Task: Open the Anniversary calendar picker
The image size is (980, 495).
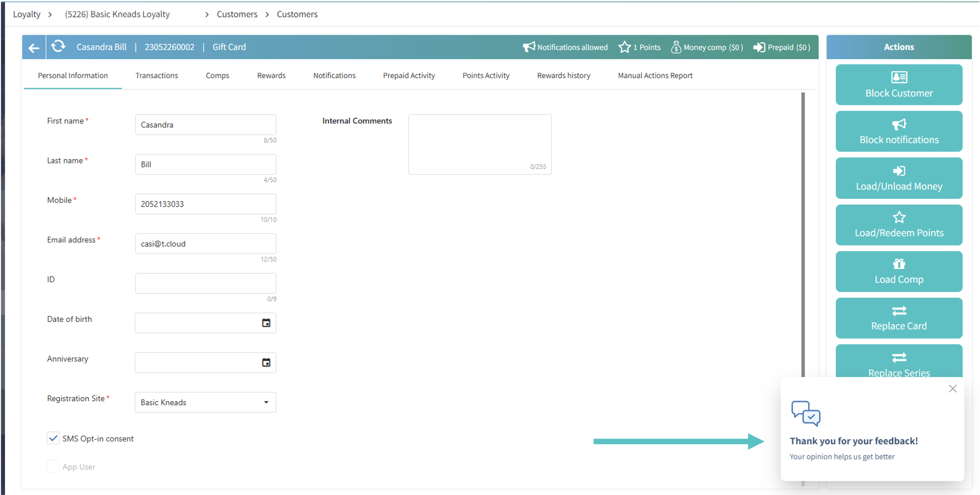Action: point(266,363)
